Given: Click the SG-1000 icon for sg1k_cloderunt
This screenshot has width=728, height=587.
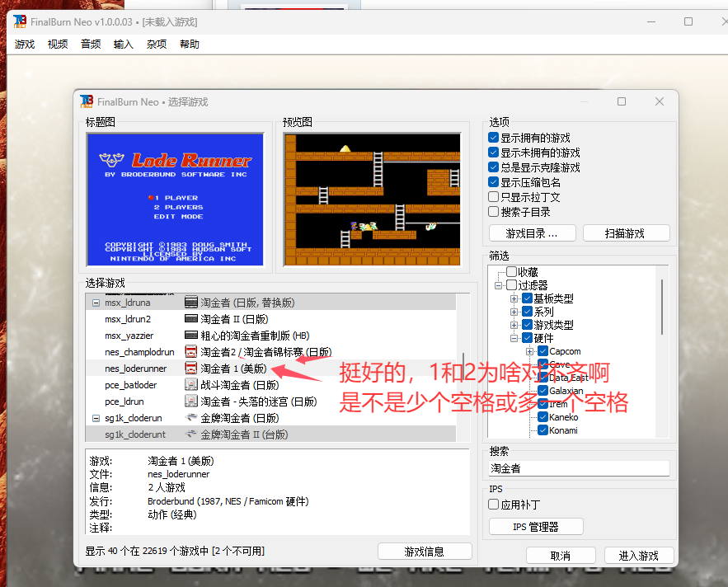Looking at the screenshot, I should click(x=190, y=434).
